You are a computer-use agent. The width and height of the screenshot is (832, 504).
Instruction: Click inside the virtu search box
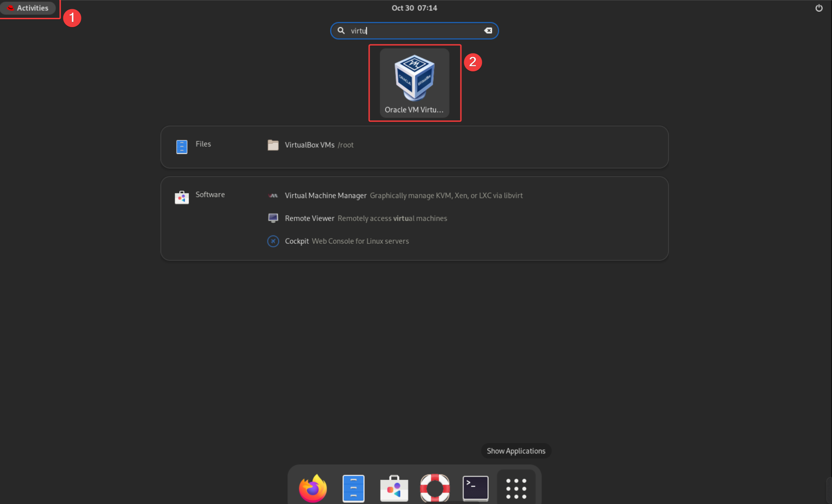(x=414, y=31)
